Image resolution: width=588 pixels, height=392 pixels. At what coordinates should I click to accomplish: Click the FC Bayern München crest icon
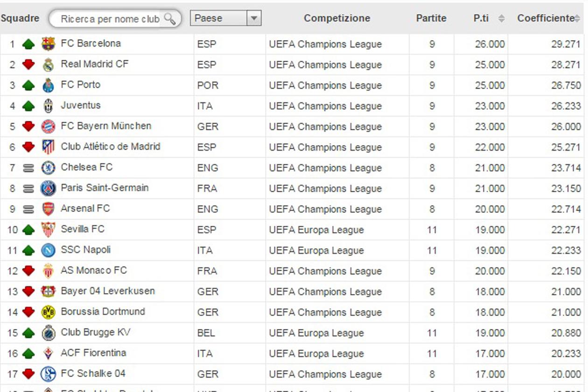coord(48,126)
